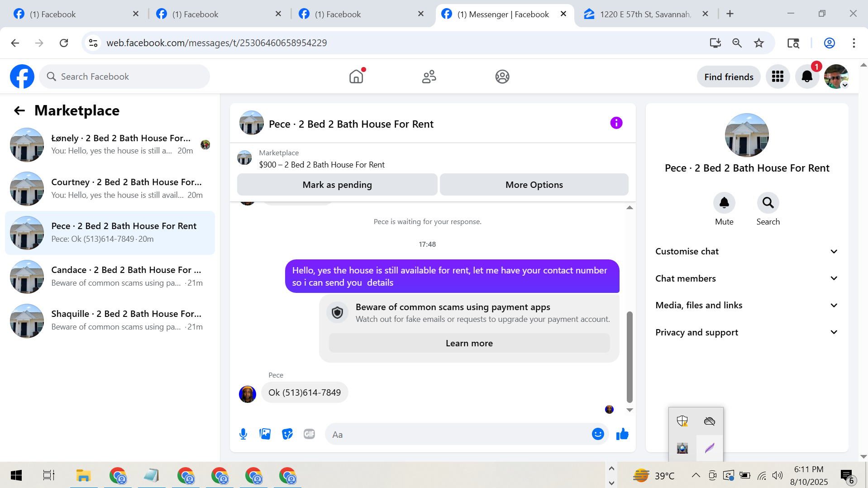Viewport: 868px width, 488px height.
Task: Open the Facebook Home icon
Action: tap(357, 77)
